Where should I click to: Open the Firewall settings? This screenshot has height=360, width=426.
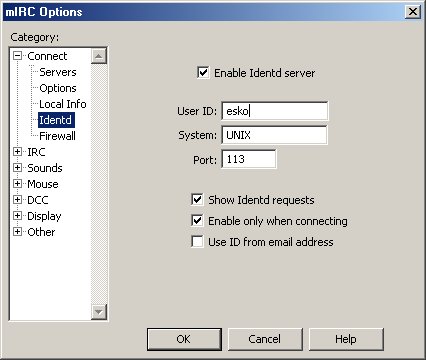(57, 136)
